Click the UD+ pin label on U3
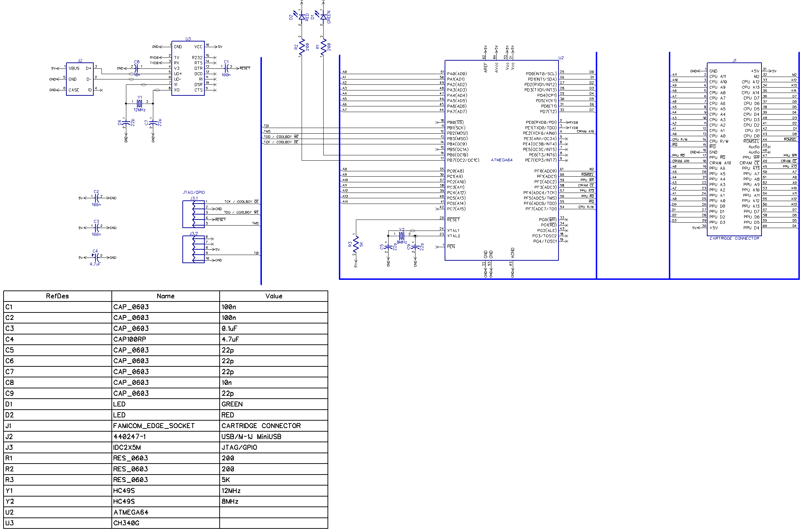The image size is (803, 532). pos(178,74)
